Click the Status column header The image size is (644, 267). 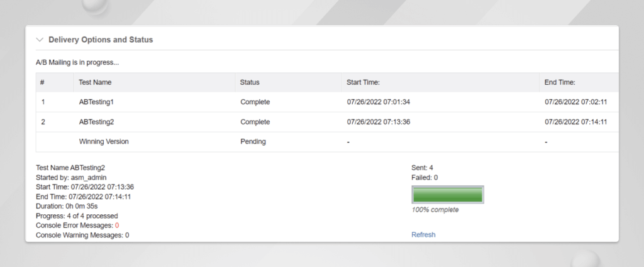(x=250, y=82)
